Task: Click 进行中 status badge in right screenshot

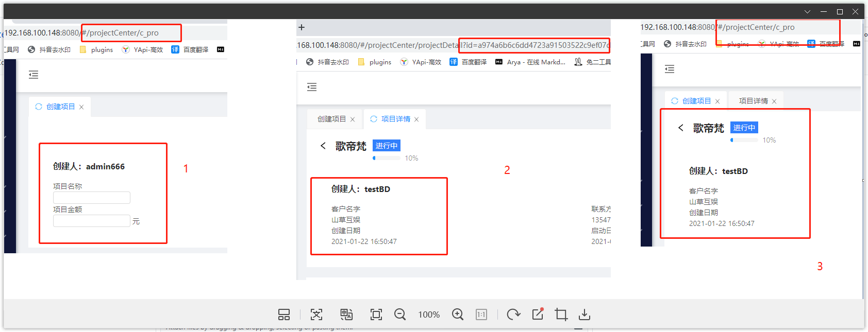Action: pyautogui.click(x=744, y=128)
